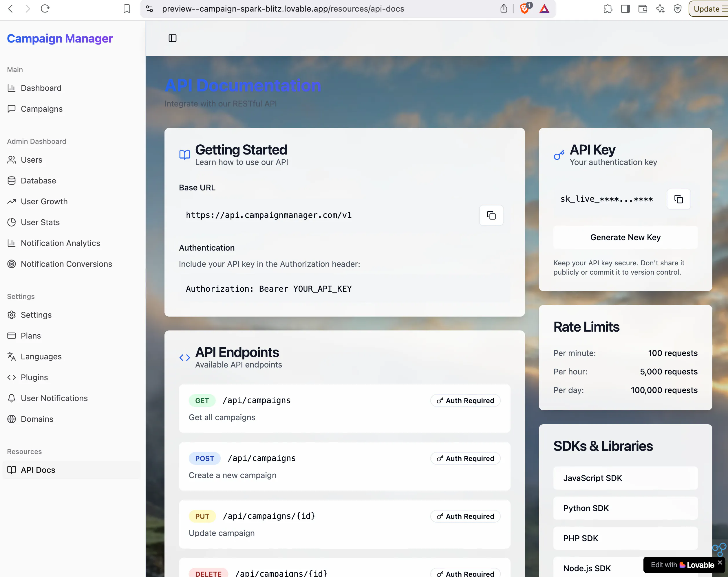The image size is (728, 577).
Task: Click the API Docs book icon
Action: pos(12,470)
